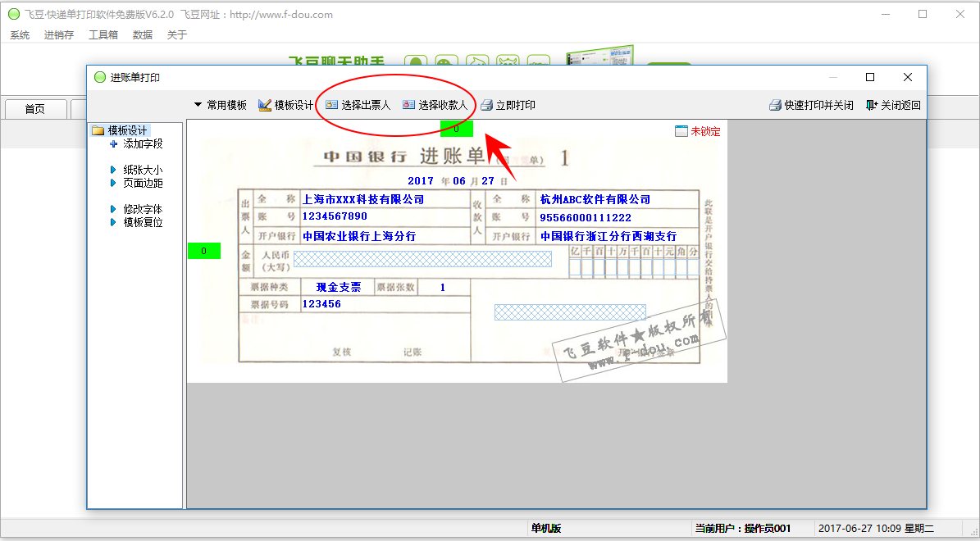The width and height of the screenshot is (980, 541).
Task: Click the year 2017 date field
Action: coord(421,180)
